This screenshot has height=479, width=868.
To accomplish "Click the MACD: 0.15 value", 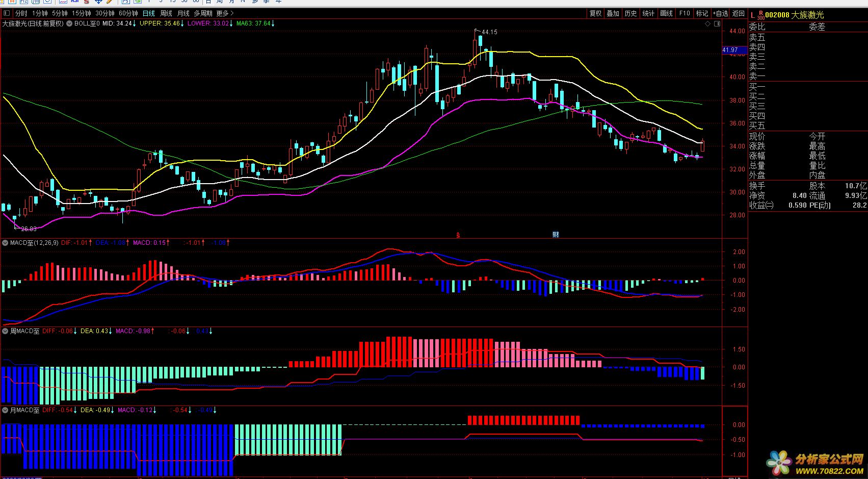I will [x=150, y=243].
